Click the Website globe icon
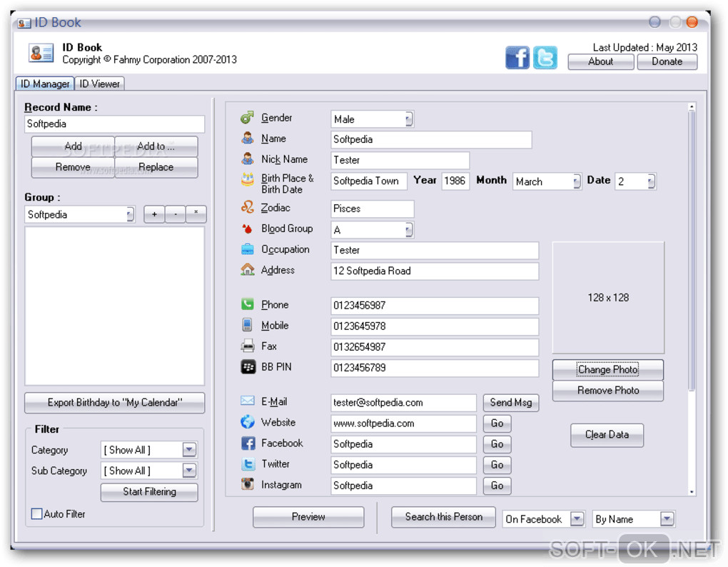Screen dimensions: 728x567 pos(248,421)
